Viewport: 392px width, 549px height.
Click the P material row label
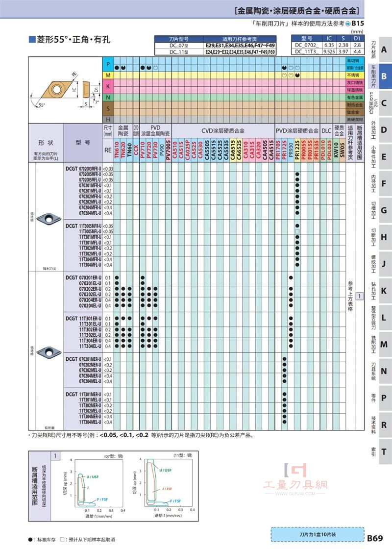pos(108,64)
